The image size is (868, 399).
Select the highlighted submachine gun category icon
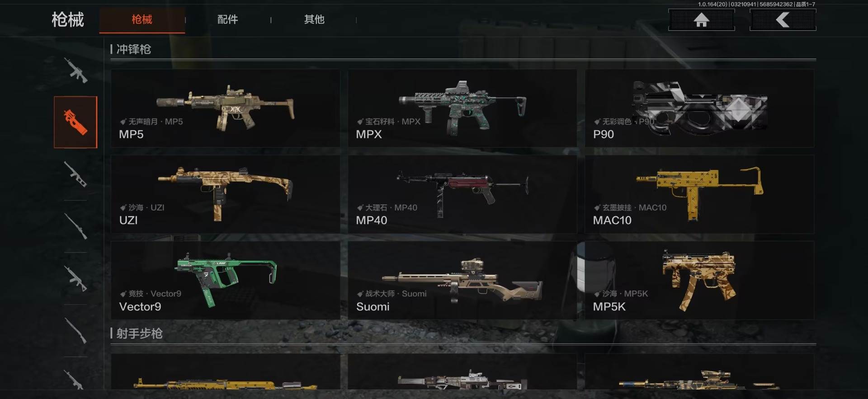click(x=75, y=122)
